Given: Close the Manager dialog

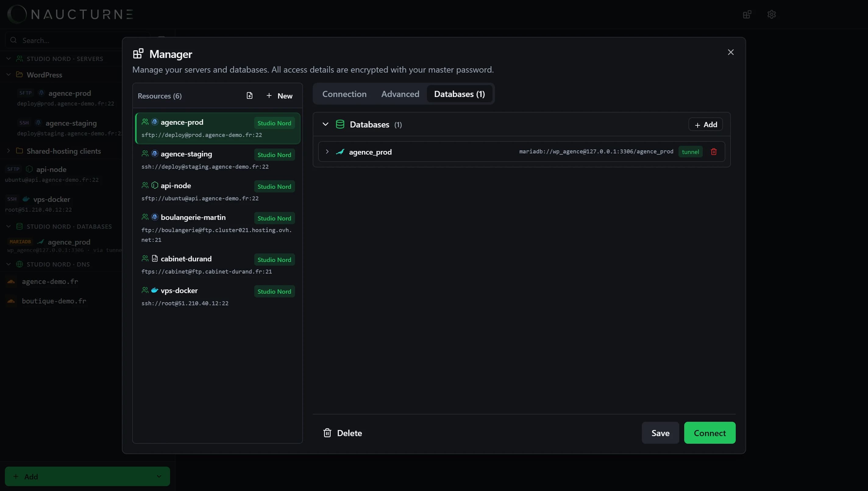Looking at the screenshot, I should coord(731,52).
